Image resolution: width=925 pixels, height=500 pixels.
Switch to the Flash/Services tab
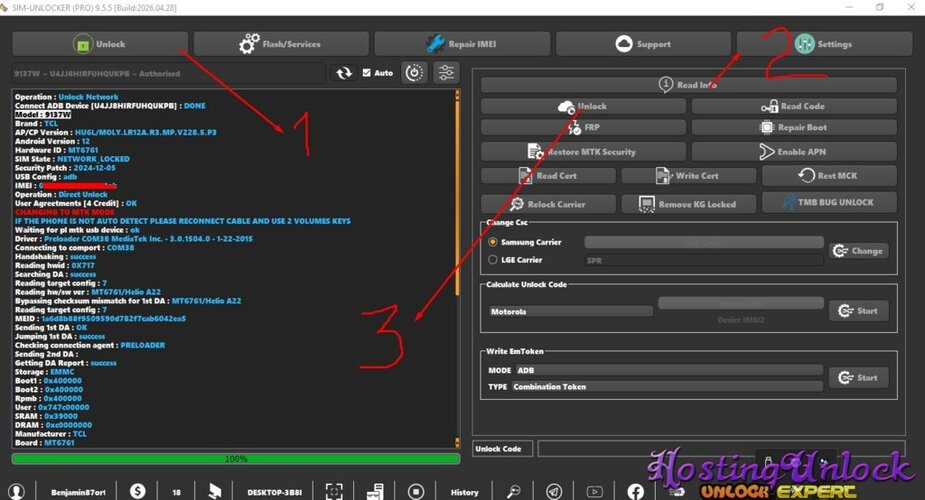click(x=281, y=44)
